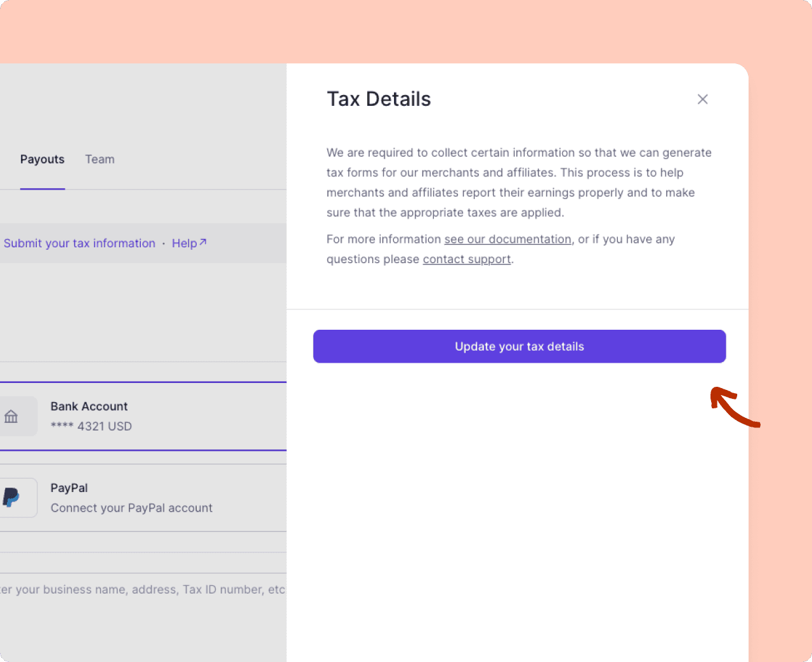812x662 pixels.
Task: Click the Tax Details panel heading
Action: click(379, 99)
